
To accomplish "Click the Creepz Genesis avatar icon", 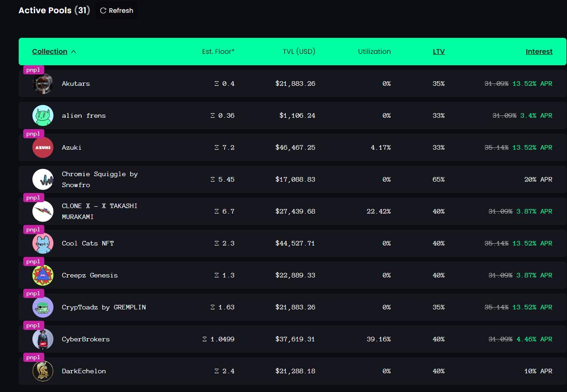I will pos(43,275).
